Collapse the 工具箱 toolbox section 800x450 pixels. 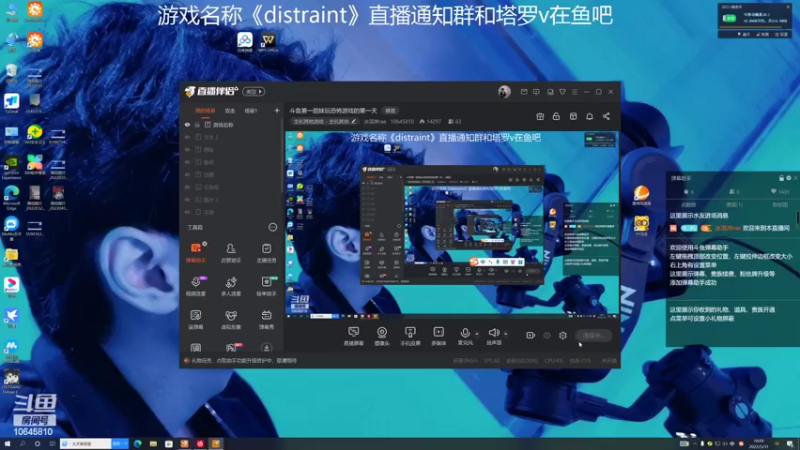[272, 228]
